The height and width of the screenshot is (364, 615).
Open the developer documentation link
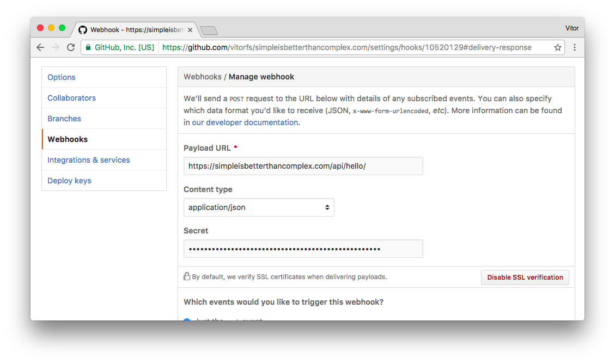point(245,122)
